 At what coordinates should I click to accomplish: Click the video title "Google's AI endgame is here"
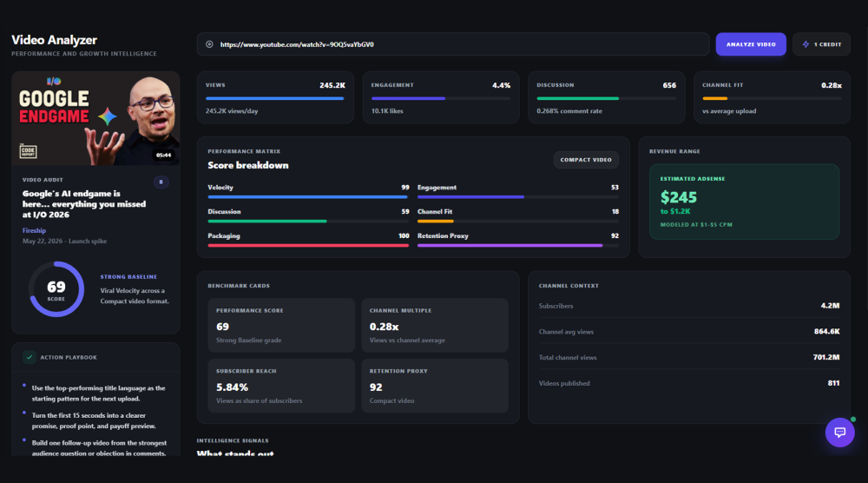[84, 204]
